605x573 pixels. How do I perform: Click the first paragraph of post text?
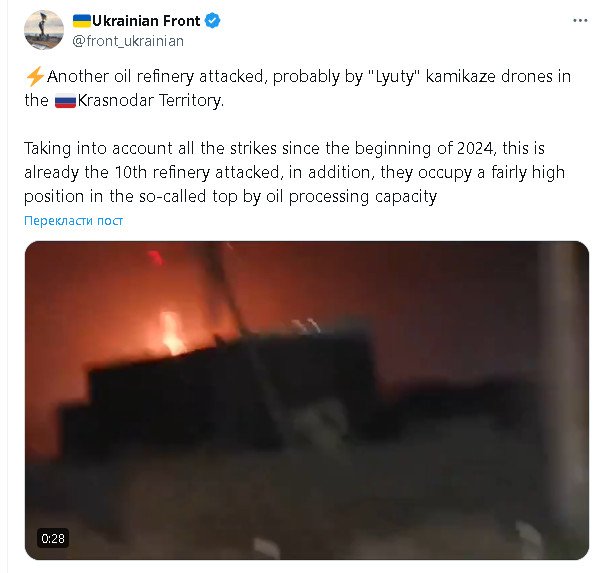pyautogui.click(x=297, y=88)
